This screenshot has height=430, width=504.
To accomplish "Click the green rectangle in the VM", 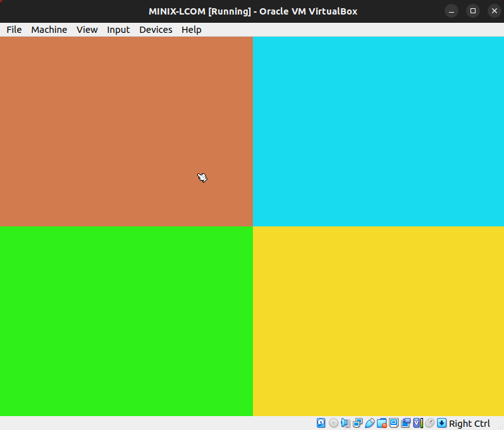I will coord(126,321).
